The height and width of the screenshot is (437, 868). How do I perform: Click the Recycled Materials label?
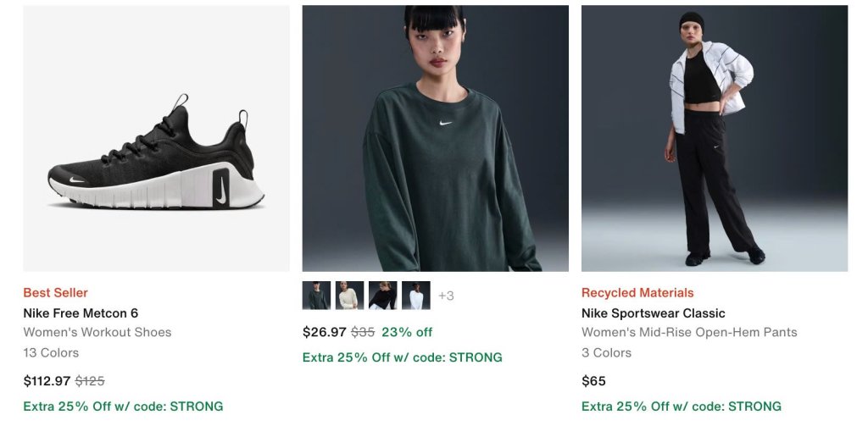(x=637, y=293)
